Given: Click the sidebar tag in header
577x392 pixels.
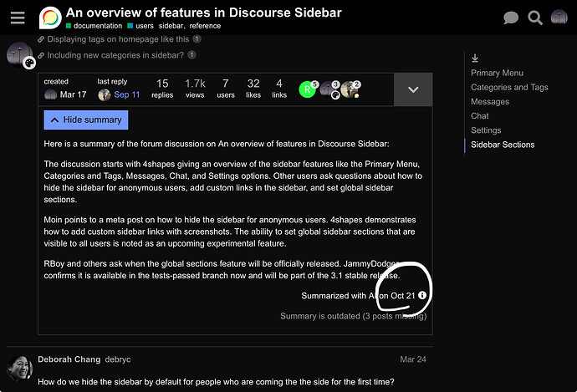Looking at the screenshot, I should click(171, 26).
